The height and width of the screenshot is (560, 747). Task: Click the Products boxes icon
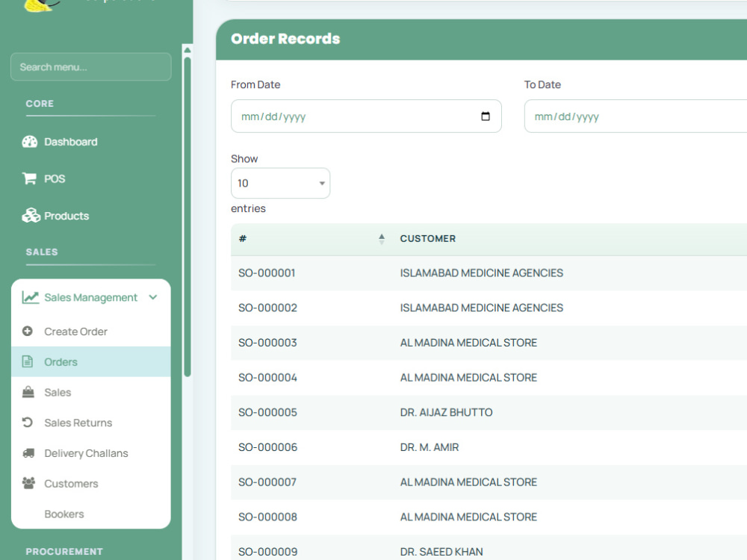click(x=31, y=216)
